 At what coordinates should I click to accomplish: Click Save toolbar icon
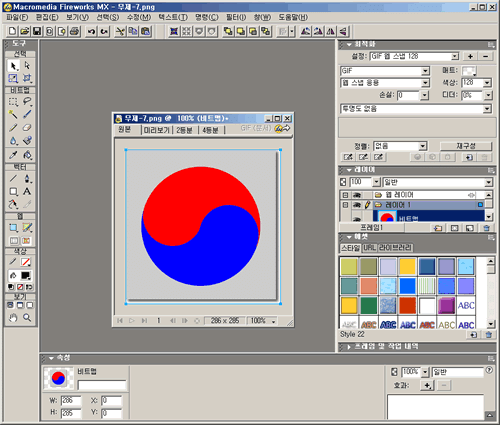click(37, 31)
